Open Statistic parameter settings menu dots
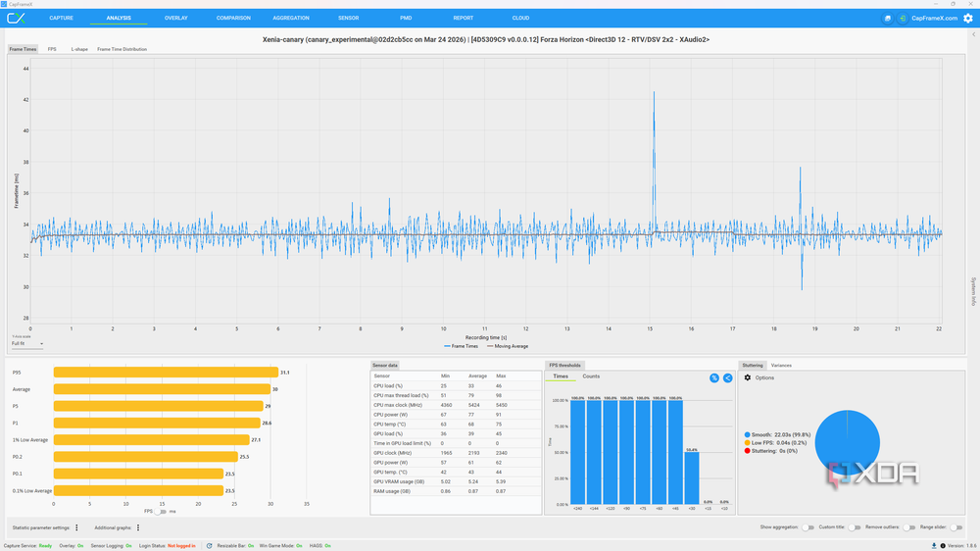This screenshot has width=980, height=551. 76,527
